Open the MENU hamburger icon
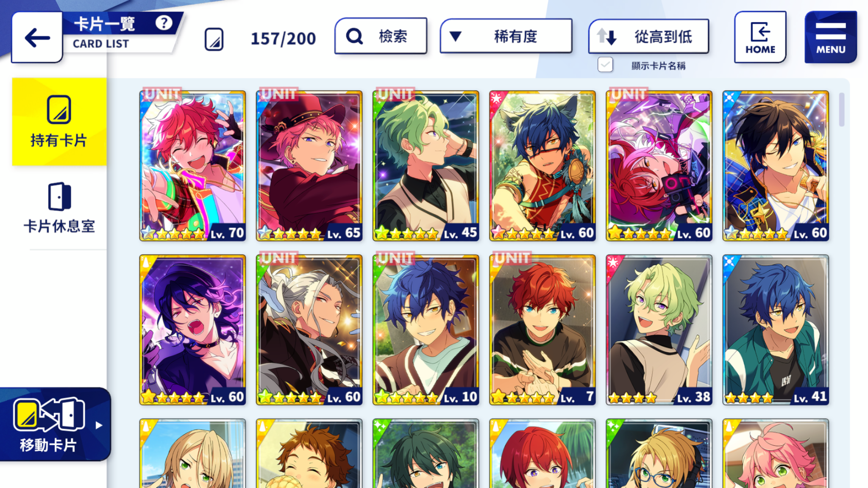The width and height of the screenshot is (868, 488). [x=831, y=37]
